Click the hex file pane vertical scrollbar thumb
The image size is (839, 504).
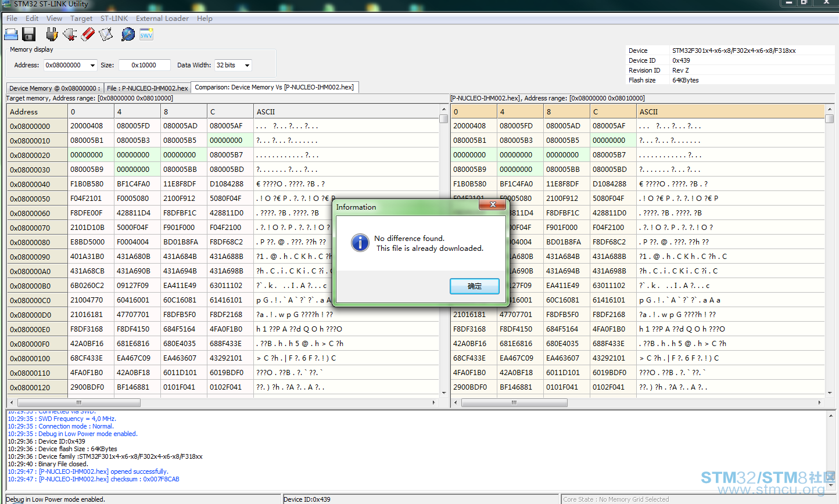pos(829,118)
